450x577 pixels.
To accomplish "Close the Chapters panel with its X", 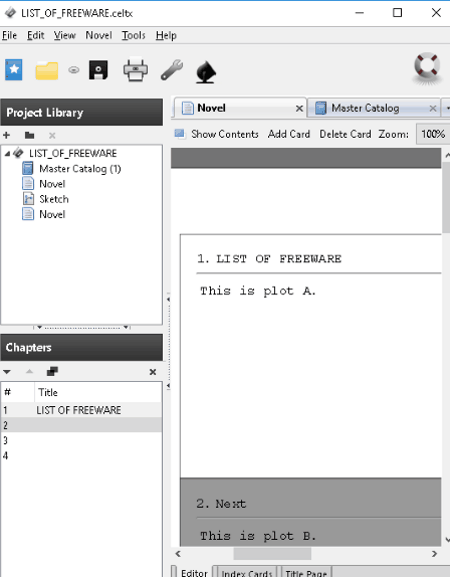I will pyautogui.click(x=153, y=372).
